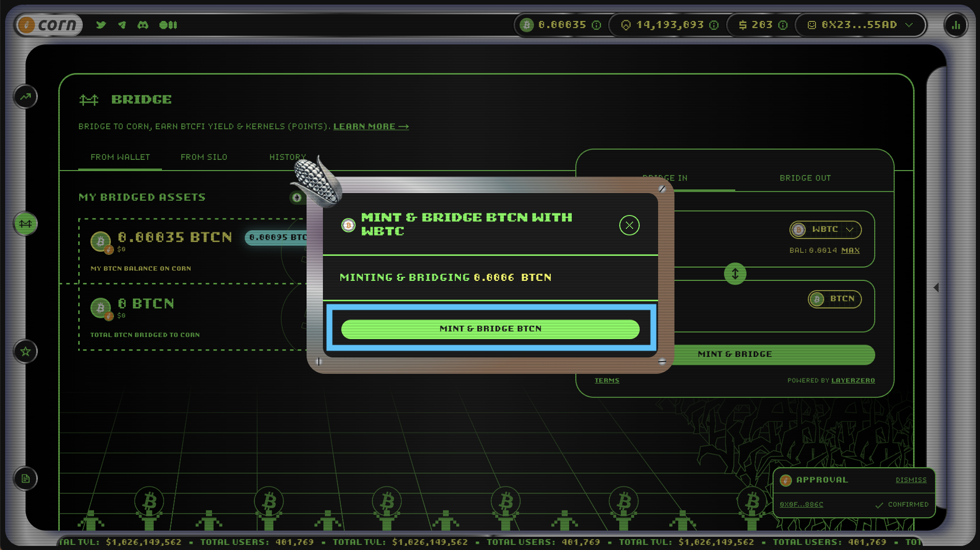Open the Learn More link

click(371, 126)
